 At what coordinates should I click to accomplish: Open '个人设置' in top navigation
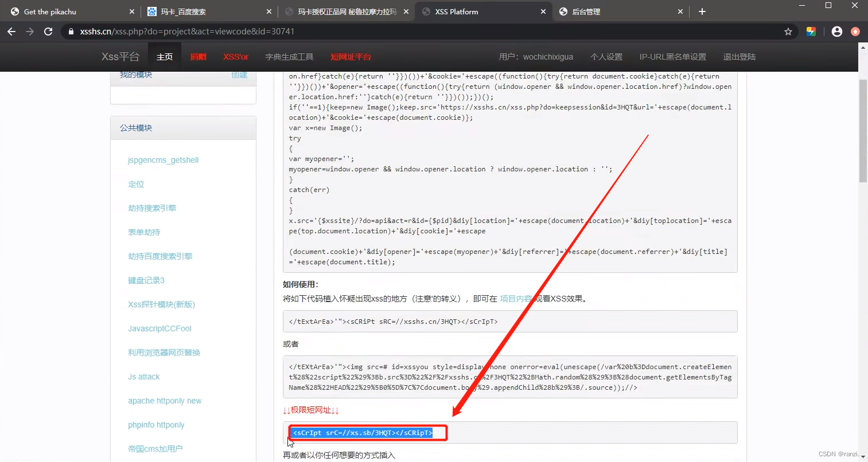606,57
